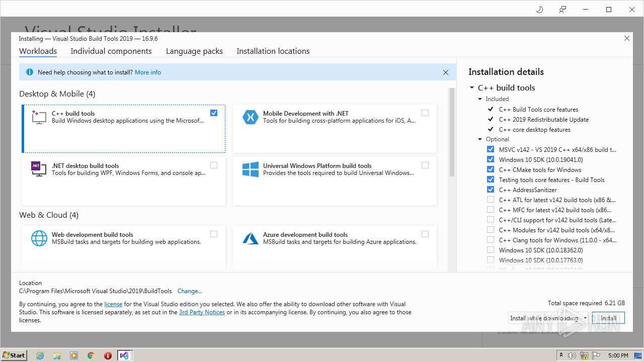This screenshot has width=644, height=362.
Task: Click the Visual Studio Installer taskbar icon
Action: pyautogui.click(x=124, y=355)
